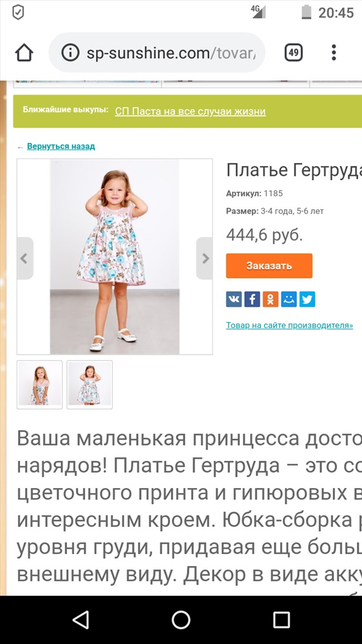Open the Товар на сайте производителя link
Image resolution: width=362 pixels, height=644 pixels.
pyautogui.click(x=289, y=325)
